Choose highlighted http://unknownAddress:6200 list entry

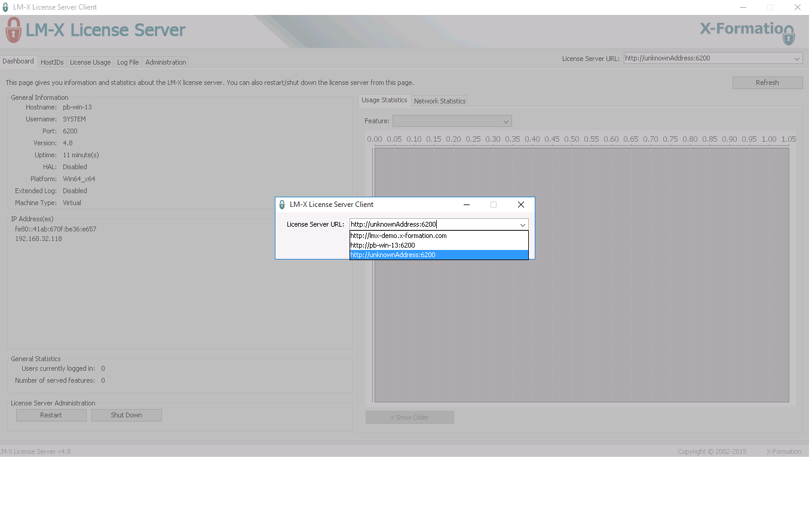[439, 255]
